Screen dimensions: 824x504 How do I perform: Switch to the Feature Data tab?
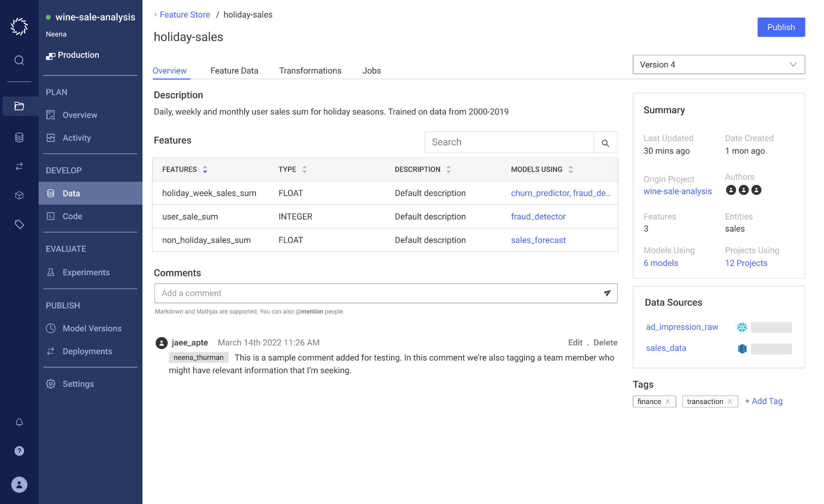[234, 71]
